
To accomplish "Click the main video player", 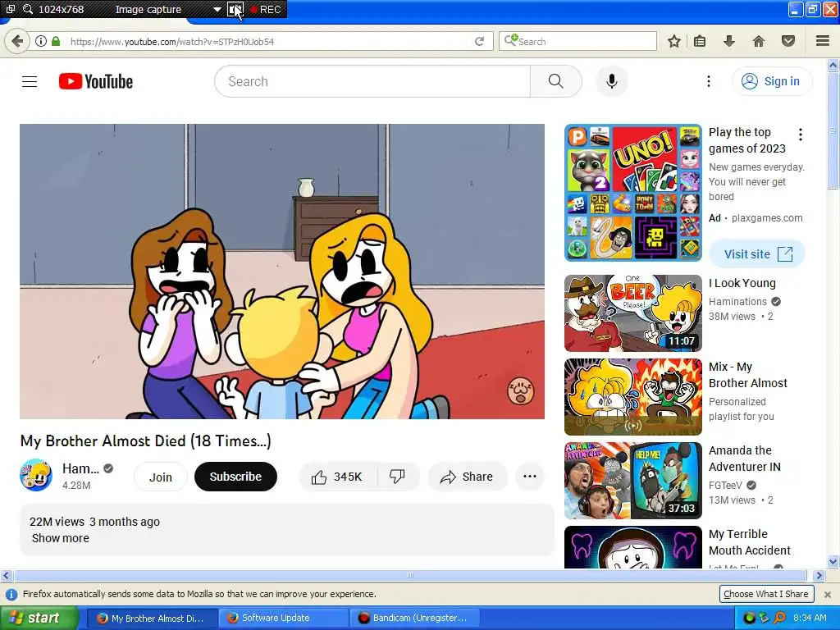I will [282, 272].
